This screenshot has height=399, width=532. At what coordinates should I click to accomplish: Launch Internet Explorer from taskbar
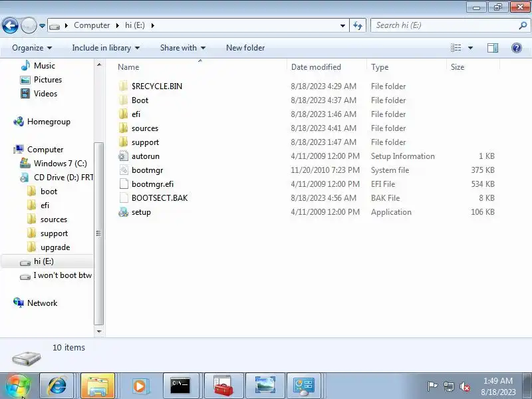[57, 386]
